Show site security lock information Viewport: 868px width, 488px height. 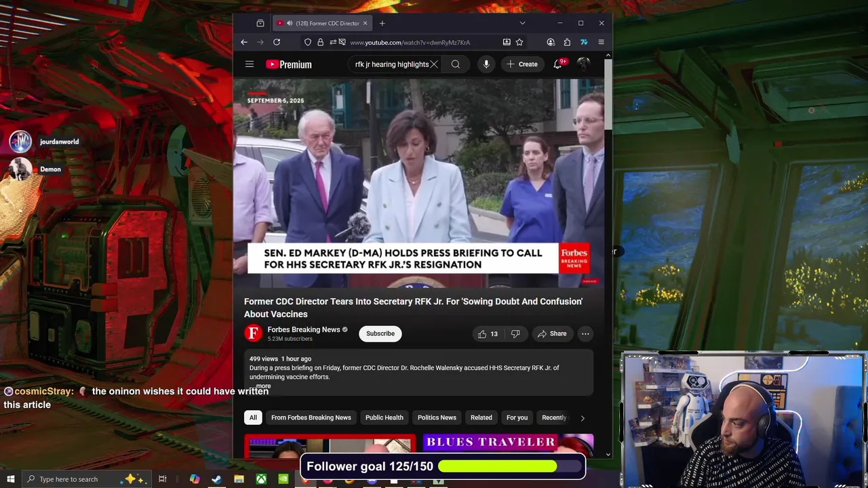click(320, 42)
